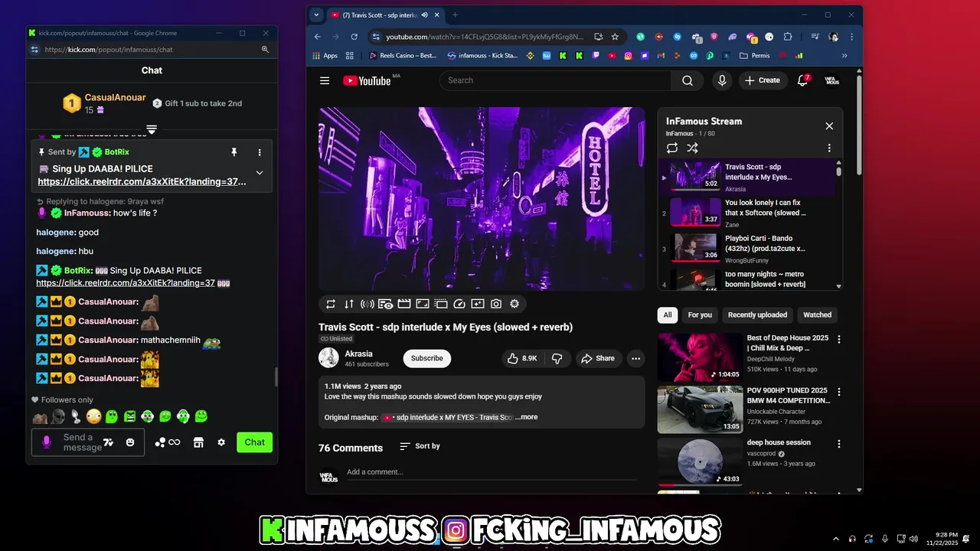The width and height of the screenshot is (980, 551).
Task: Click the cinema clapperboard icon under video
Action: pos(404,304)
